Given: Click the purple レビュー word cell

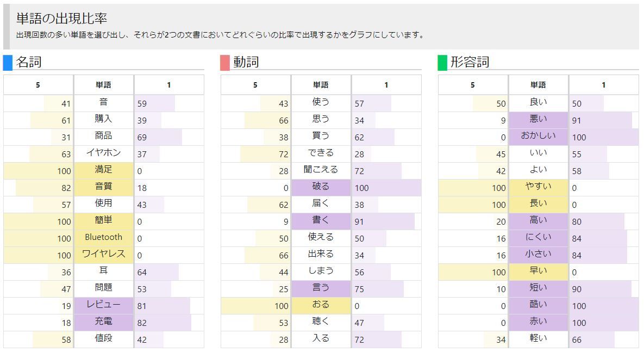Looking at the screenshot, I should [x=103, y=305].
